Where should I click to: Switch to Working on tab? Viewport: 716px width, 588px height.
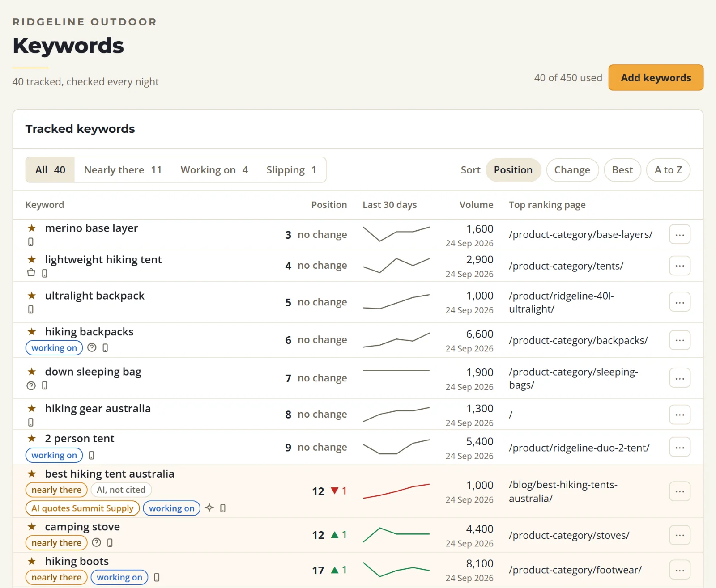click(x=214, y=170)
